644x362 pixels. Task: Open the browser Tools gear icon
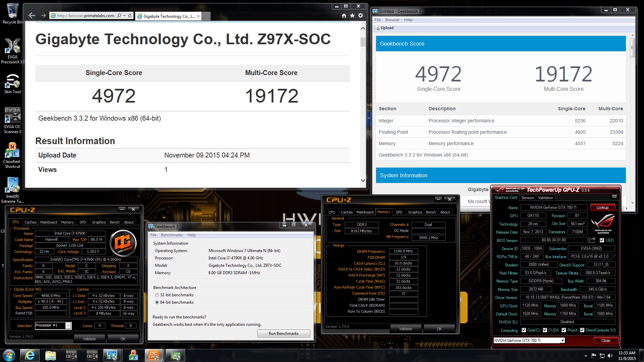tap(361, 16)
